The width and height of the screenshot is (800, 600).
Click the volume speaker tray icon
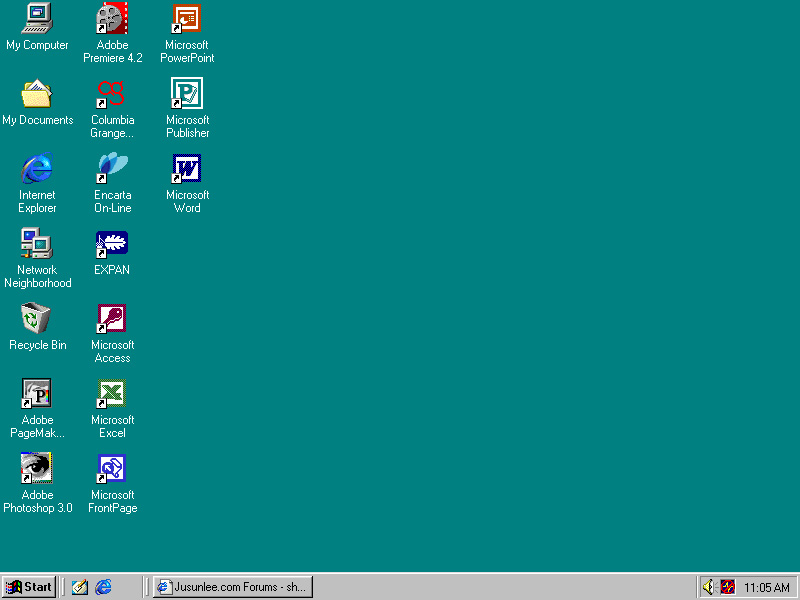(708, 587)
